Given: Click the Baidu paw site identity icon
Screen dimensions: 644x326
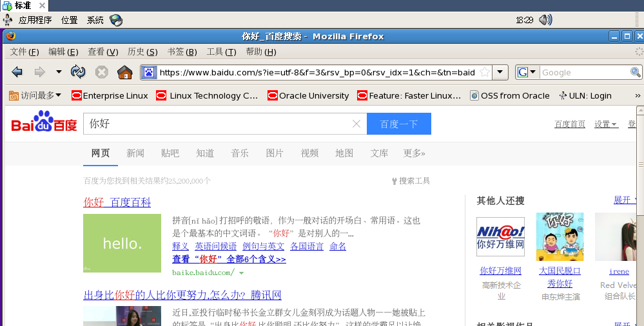Looking at the screenshot, I should (x=149, y=73).
